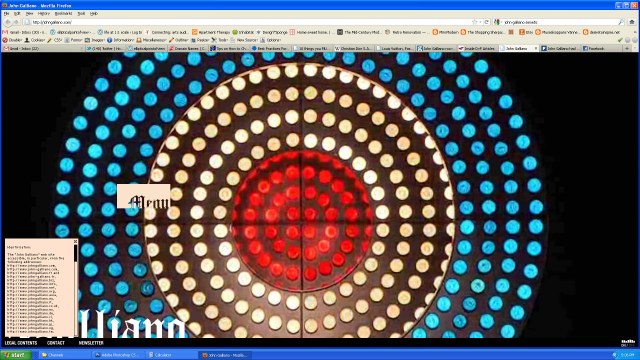
Task: Expand the View Source dropdown in Web Developer toolbar
Action: (x=244, y=40)
